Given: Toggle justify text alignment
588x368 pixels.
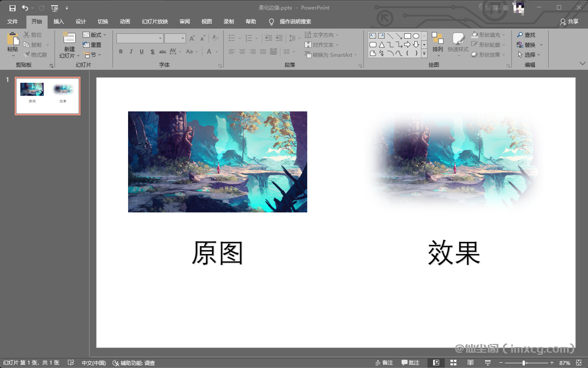Looking at the screenshot, I should point(263,52).
